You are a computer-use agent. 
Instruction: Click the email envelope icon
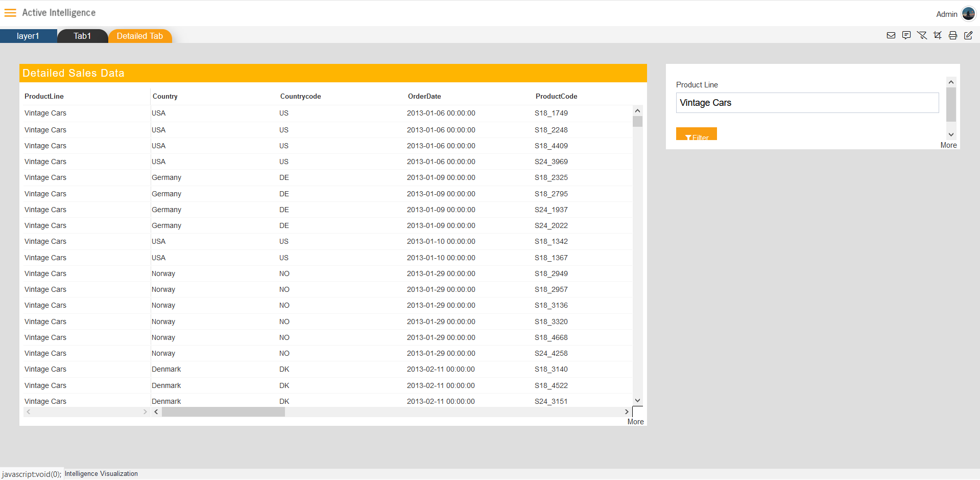[x=891, y=35]
